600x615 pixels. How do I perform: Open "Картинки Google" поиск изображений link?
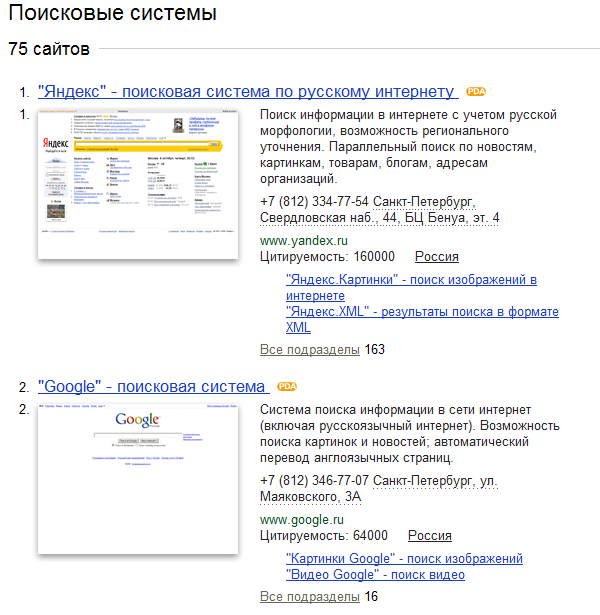[x=404, y=559]
